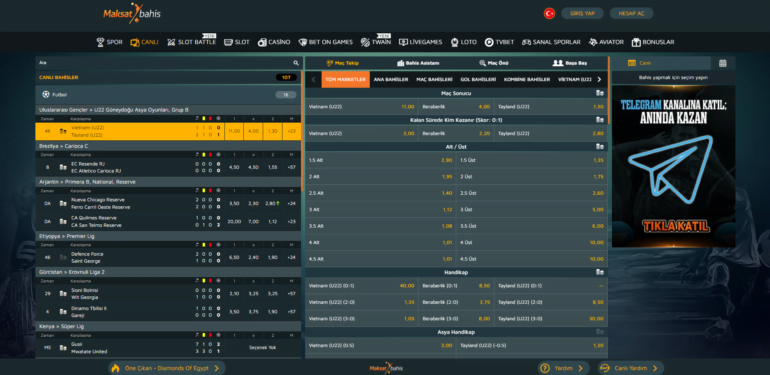
Task: Select GOL BAHİSLERİ market filter
Action: point(478,80)
